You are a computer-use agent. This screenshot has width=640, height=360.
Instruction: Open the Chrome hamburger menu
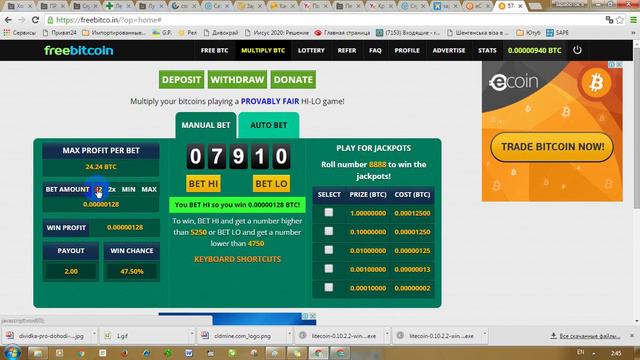633,20
